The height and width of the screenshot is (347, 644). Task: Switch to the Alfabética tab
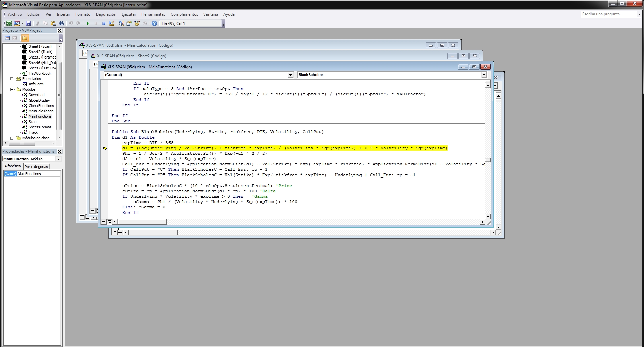point(13,166)
